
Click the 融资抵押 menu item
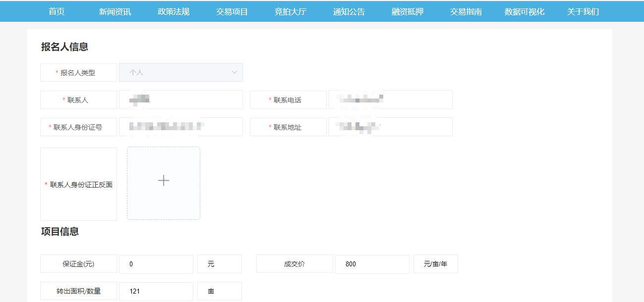click(x=408, y=12)
